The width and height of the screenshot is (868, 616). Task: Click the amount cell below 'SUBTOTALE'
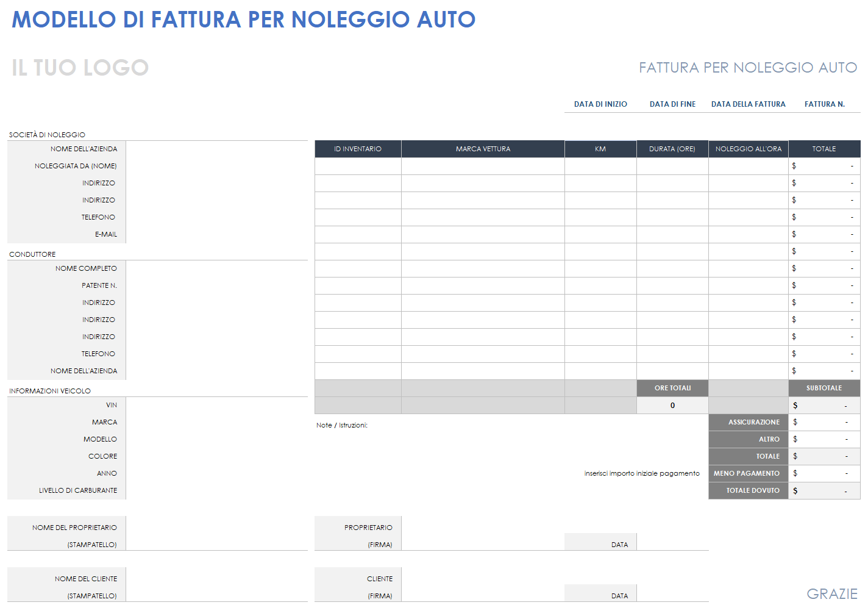coord(824,405)
